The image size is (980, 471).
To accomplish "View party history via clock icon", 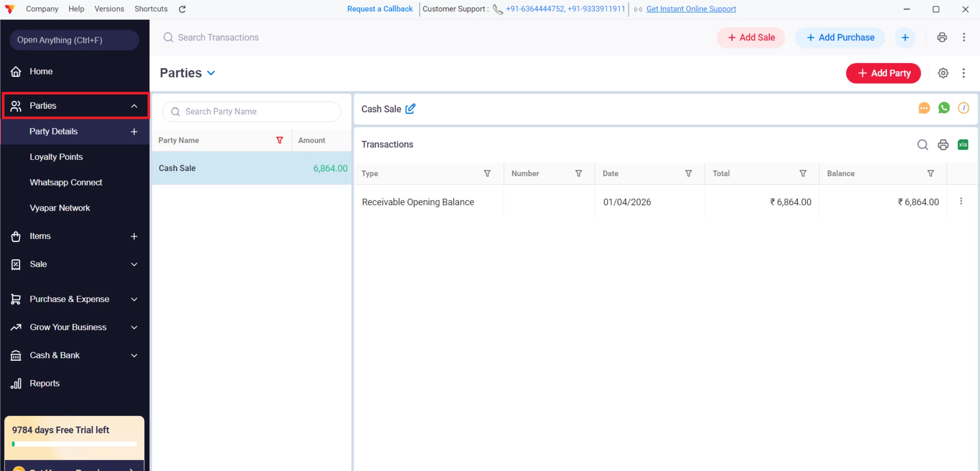I will (964, 108).
